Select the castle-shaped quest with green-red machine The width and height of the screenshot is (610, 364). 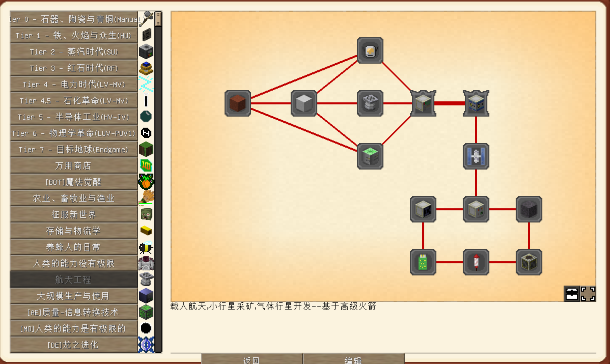pyautogui.click(x=423, y=103)
